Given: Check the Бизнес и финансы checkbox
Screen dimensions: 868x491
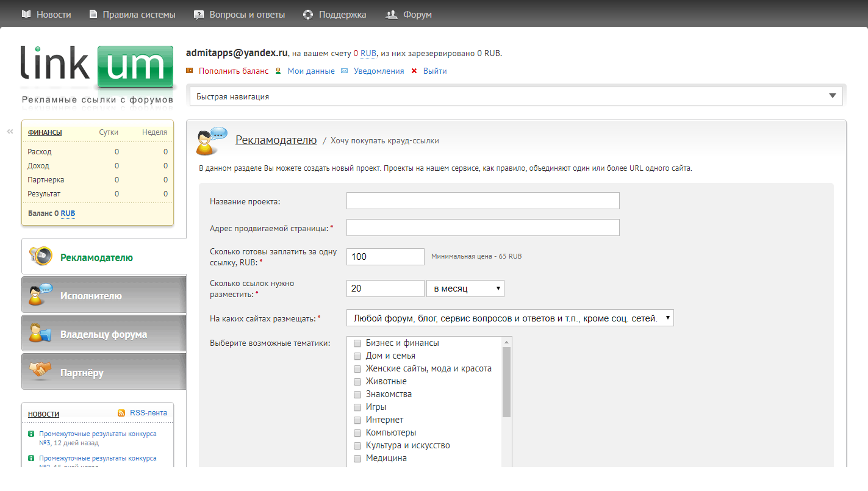Looking at the screenshot, I should [x=357, y=343].
